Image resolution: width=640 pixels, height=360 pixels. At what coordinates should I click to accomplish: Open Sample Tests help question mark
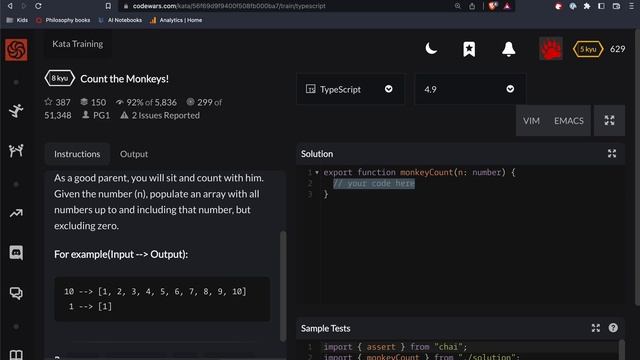[x=613, y=328]
